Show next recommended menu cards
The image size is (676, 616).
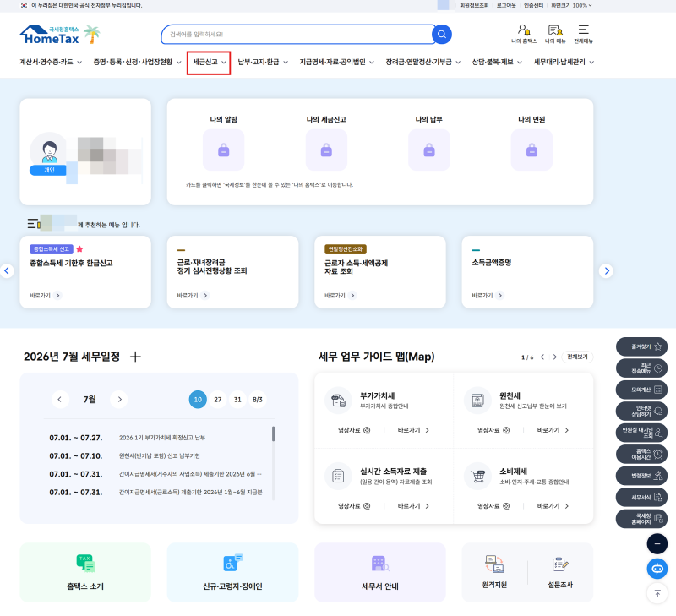point(606,270)
